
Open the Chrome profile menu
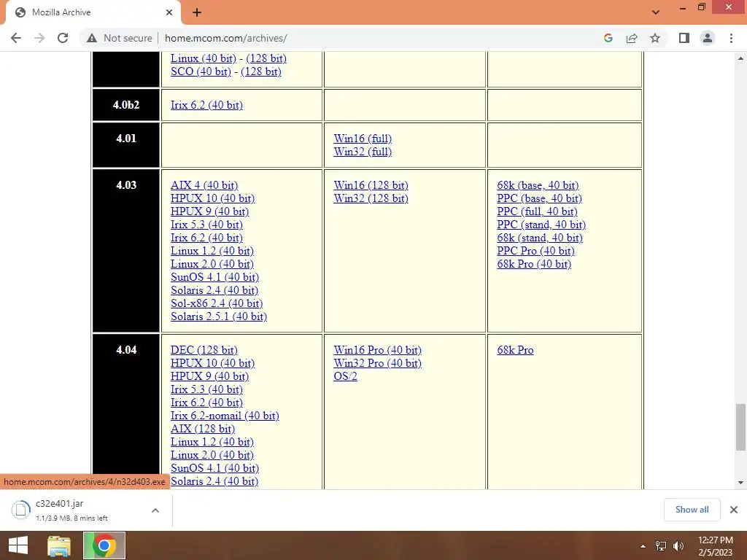708,38
